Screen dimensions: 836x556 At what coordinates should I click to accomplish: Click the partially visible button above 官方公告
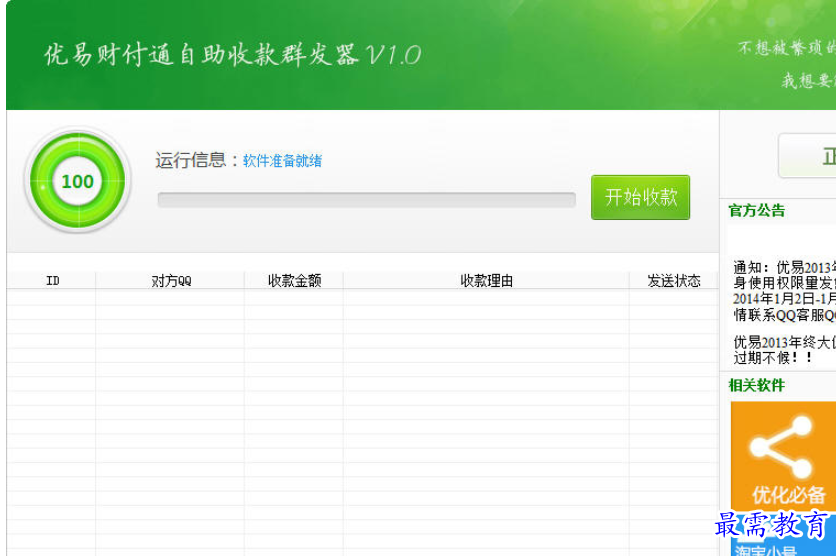point(807,156)
